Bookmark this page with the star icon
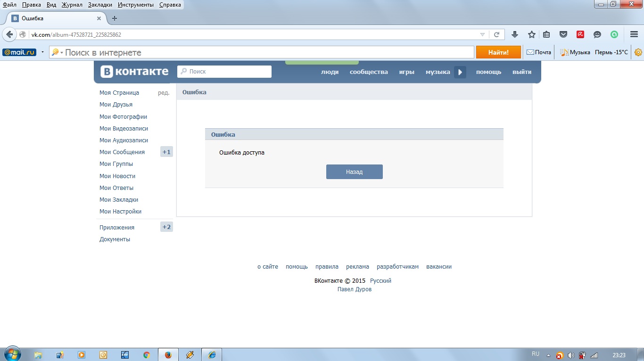644x361 pixels. (x=532, y=34)
